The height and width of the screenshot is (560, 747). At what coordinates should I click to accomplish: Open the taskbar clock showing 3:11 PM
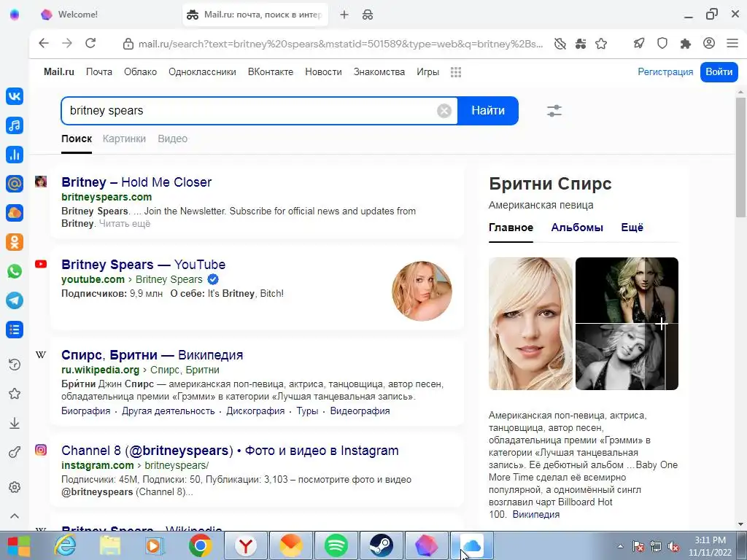click(710, 546)
